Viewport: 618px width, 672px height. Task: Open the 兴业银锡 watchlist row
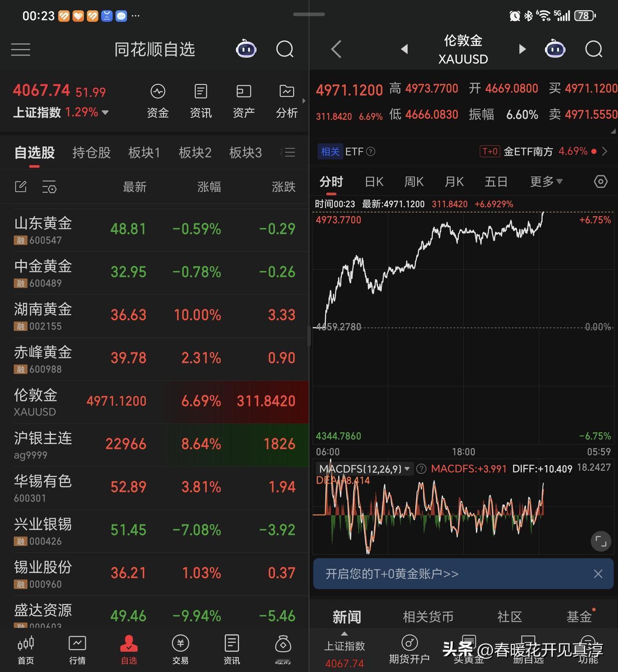coord(154,531)
